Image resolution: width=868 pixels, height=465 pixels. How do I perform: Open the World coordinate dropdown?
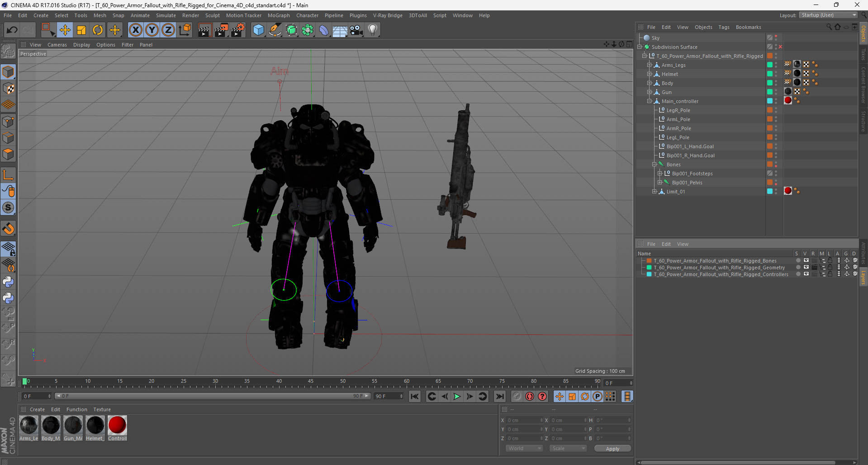pos(524,448)
